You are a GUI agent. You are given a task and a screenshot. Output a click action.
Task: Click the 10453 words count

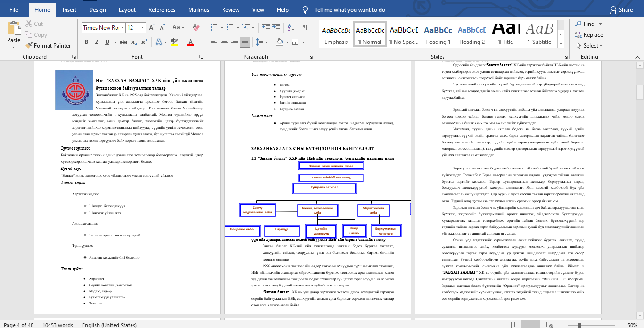[58, 325]
